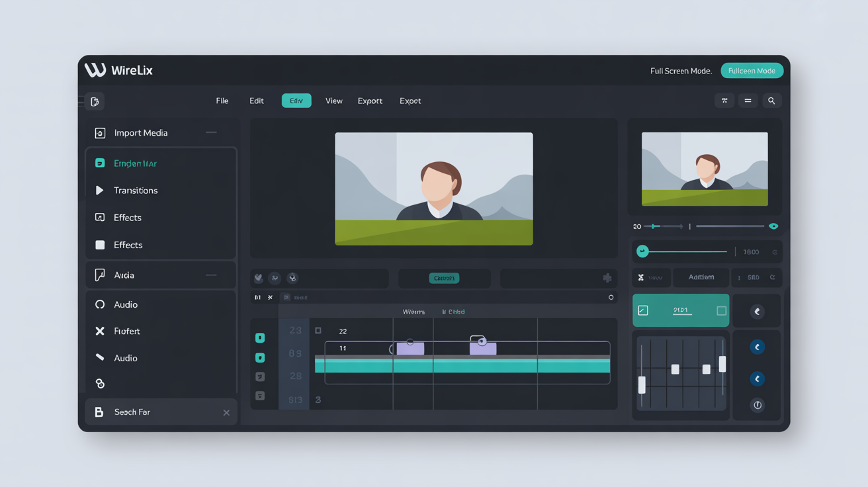Click the small X icon on the timeline sub-toolbar

[x=270, y=298]
